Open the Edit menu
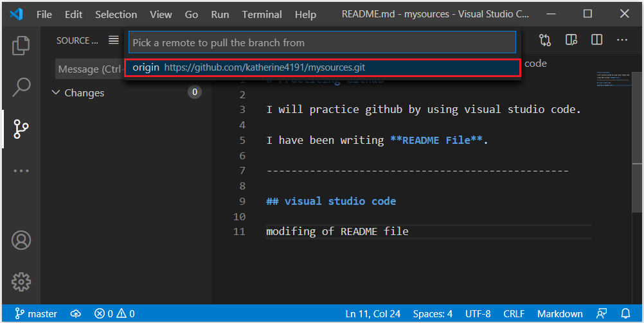Image resolution: width=644 pixels, height=323 pixels. (73, 14)
